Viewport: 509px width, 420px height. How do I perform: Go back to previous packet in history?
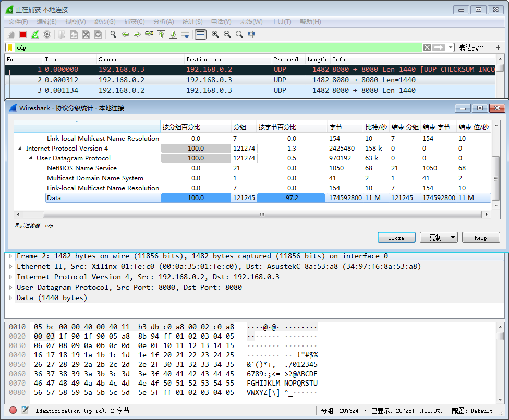pyautogui.click(x=125, y=34)
